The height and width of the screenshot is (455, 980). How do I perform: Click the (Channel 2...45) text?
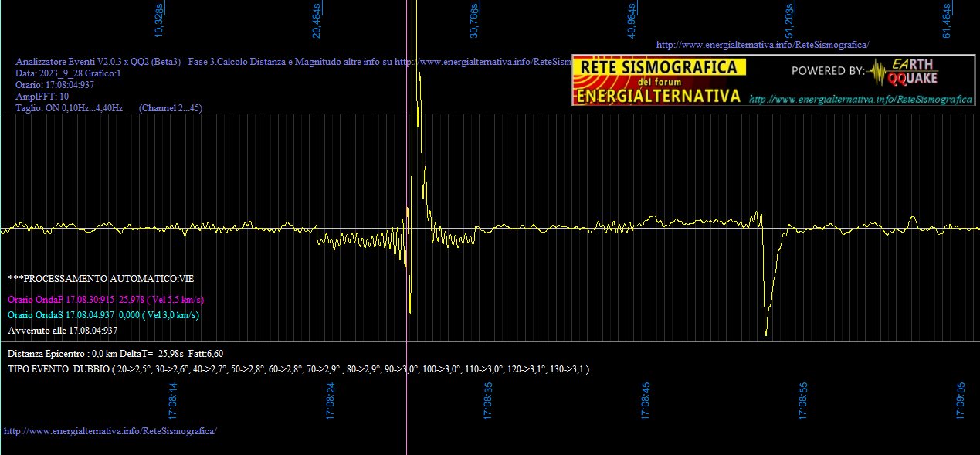(171, 108)
